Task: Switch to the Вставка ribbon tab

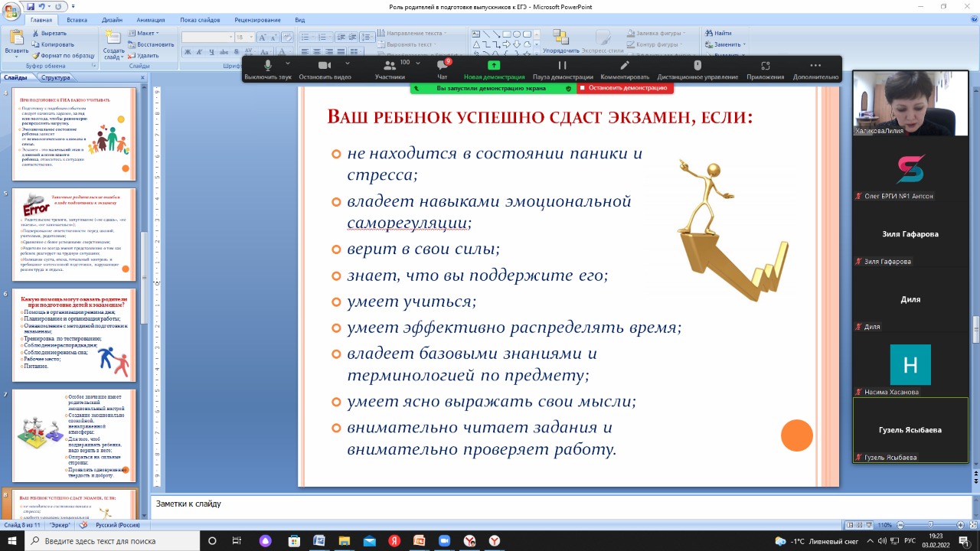Action: click(77, 20)
